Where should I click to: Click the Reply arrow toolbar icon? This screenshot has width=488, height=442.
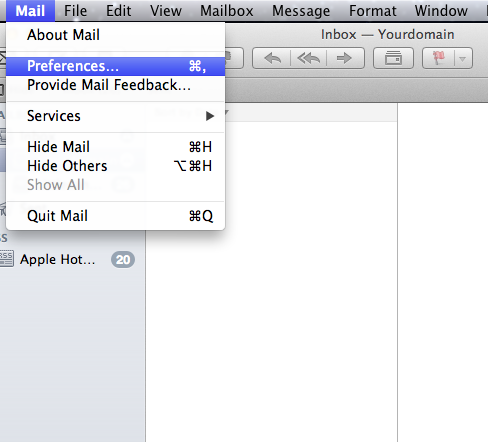click(272, 58)
